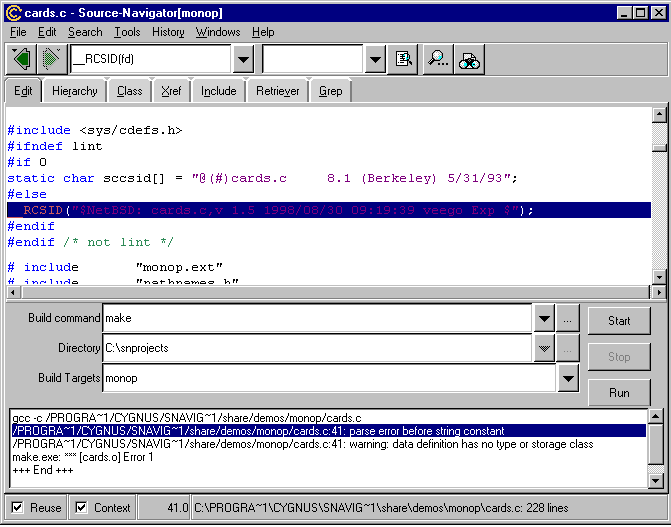Click the green back navigation arrow
The height and width of the screenshot is (527, 671).
pos(21,59)
